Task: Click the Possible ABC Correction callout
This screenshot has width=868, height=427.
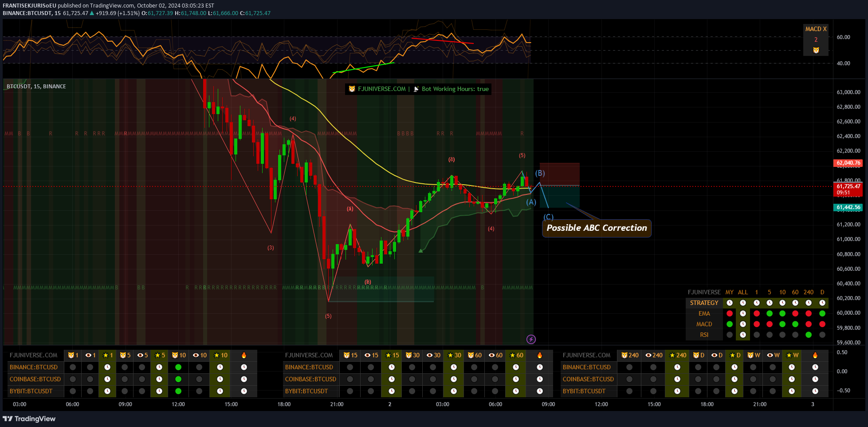Action: [x=597, y=228]
